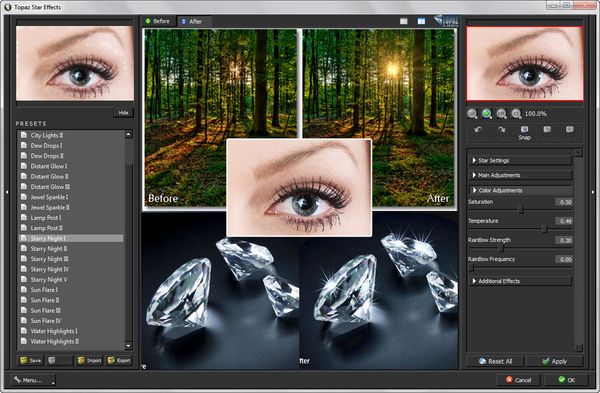600x393 pixels.
Task: Apply the current effect settings
Action: [554, 361]
